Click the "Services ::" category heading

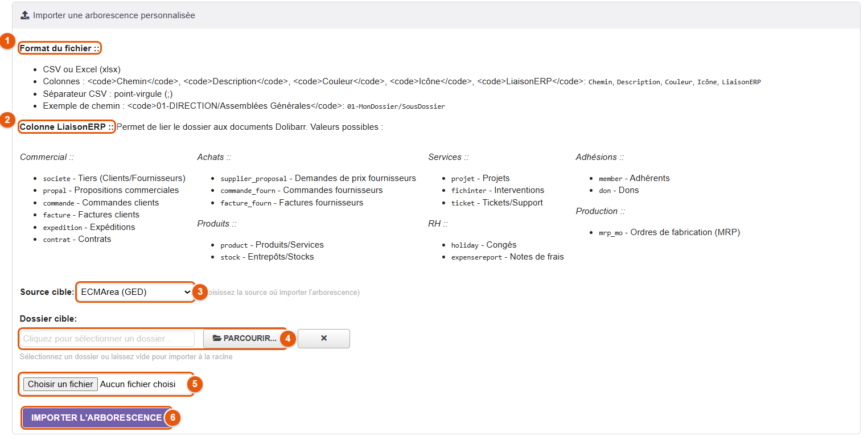(449, 157)
